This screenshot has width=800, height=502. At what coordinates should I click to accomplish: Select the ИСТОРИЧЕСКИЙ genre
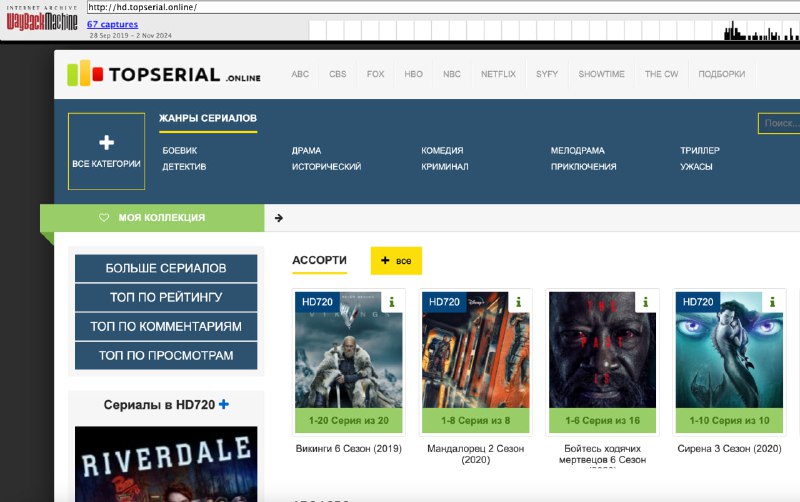click(x=327, y=166)
